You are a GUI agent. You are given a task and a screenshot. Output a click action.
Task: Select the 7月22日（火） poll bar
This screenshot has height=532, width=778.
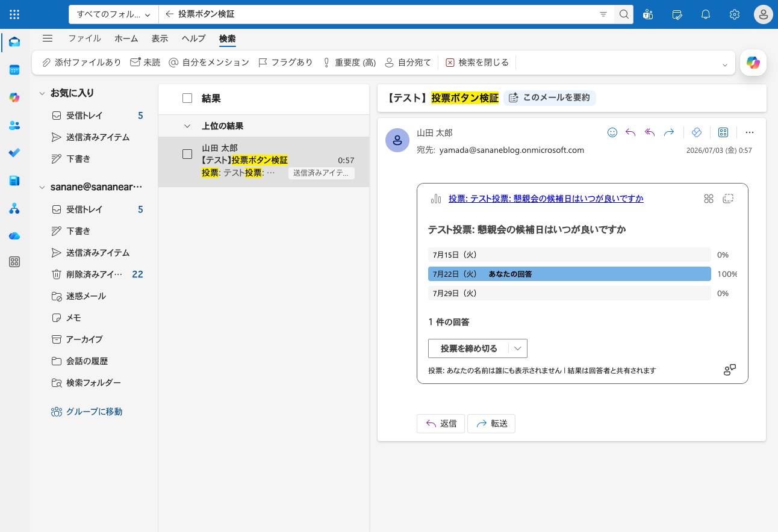tap(570, 274)
